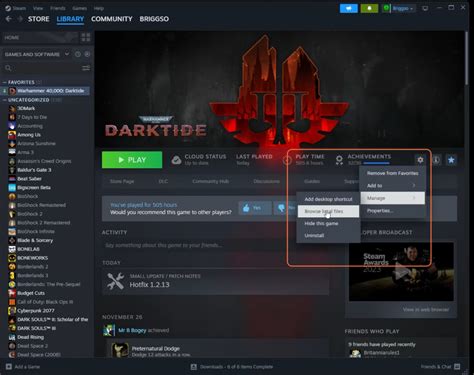Click the green PLAY button
This screenshot has height=375, width=474.
(x=132, y=160)
